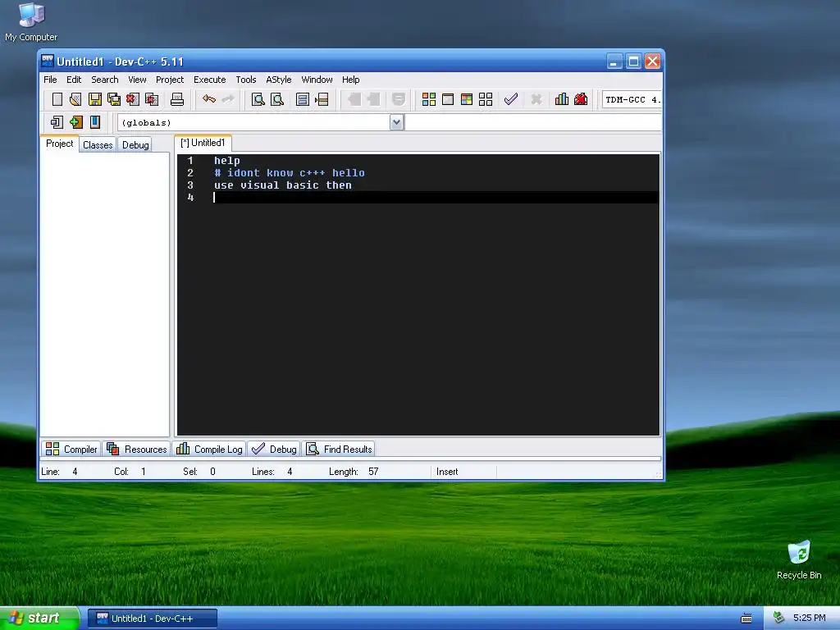This screenshot has width=840, height=630.
Task: Open the Find Results bottom tab
Action: 339,449
